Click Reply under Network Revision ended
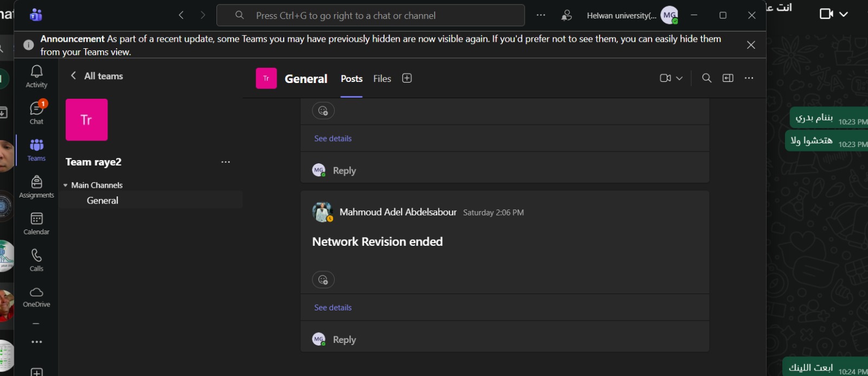 tap(344, 340)
